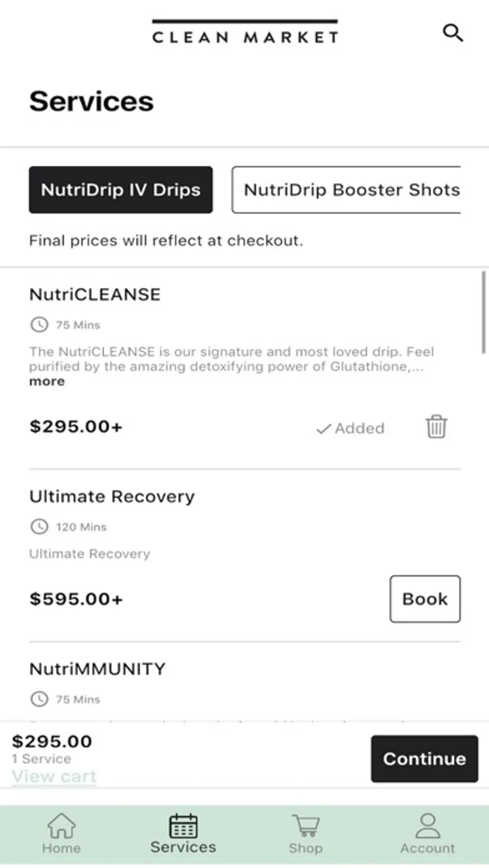Tap the search magnifier icon

pos(453,33)
